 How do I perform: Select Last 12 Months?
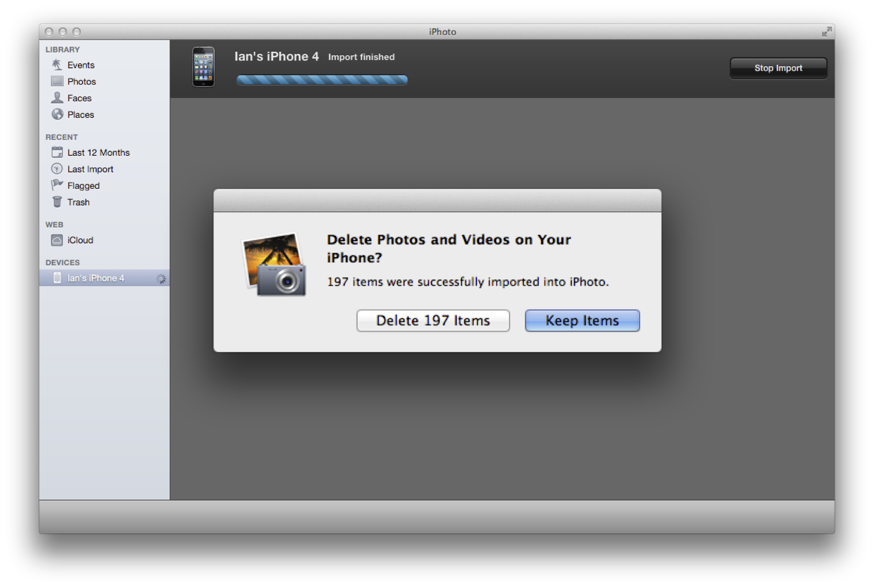(x=104, y=153)
